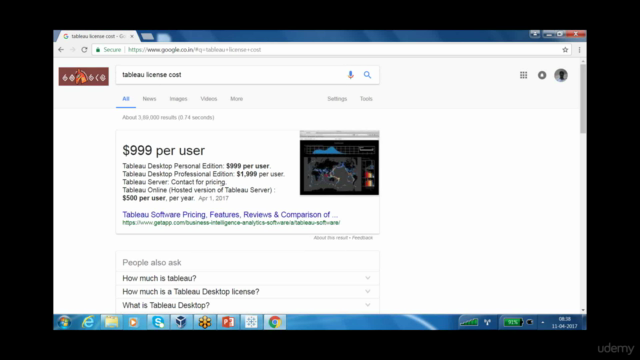The height and width of the screenshot is (360, 640).
Task: Open the Tableau Software Pricing result link
Action: point(230,214)
